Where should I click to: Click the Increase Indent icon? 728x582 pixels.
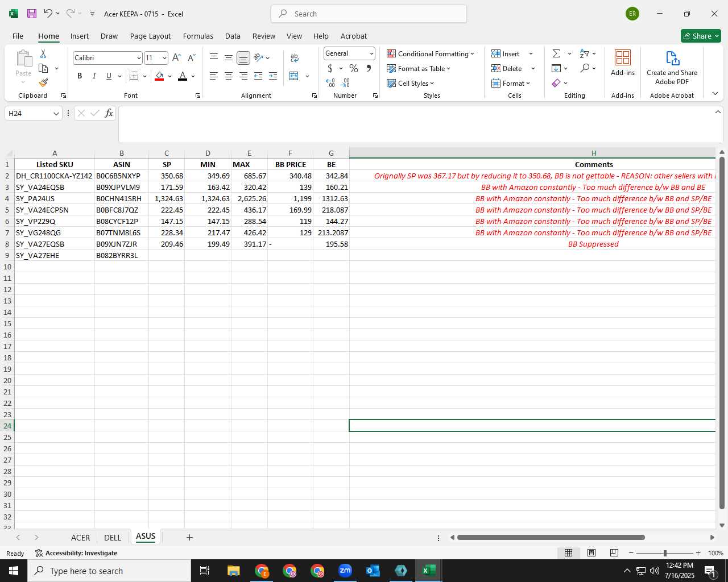click(273, 76)
